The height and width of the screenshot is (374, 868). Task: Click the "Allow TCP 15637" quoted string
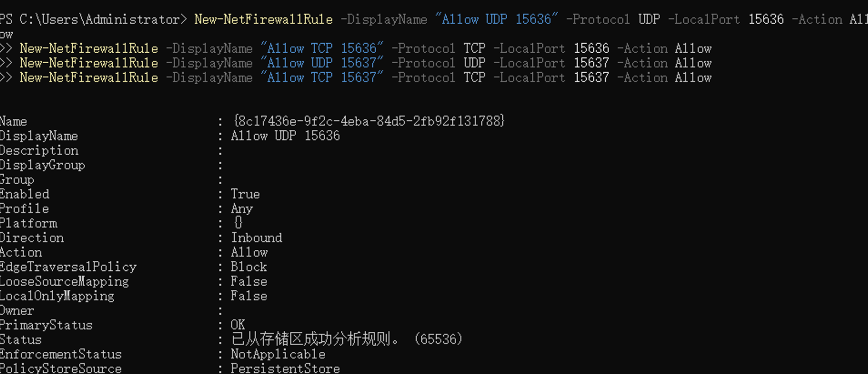click(322, 77)
